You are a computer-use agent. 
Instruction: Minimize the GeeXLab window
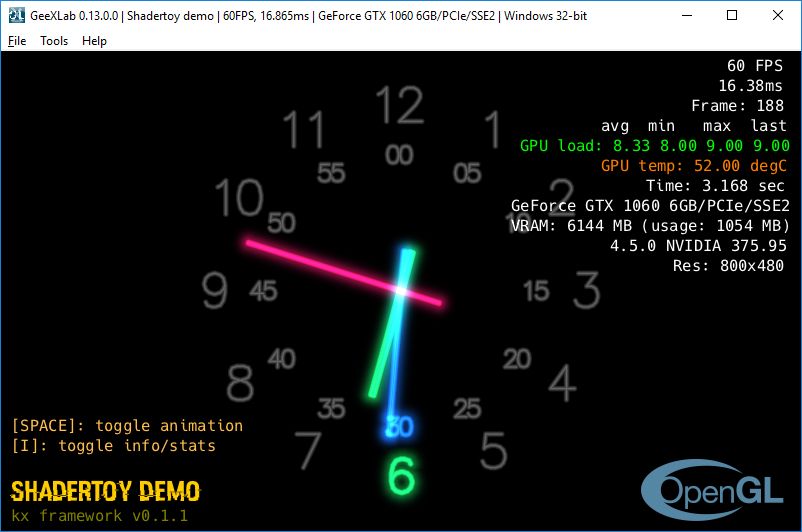point(687,15)
